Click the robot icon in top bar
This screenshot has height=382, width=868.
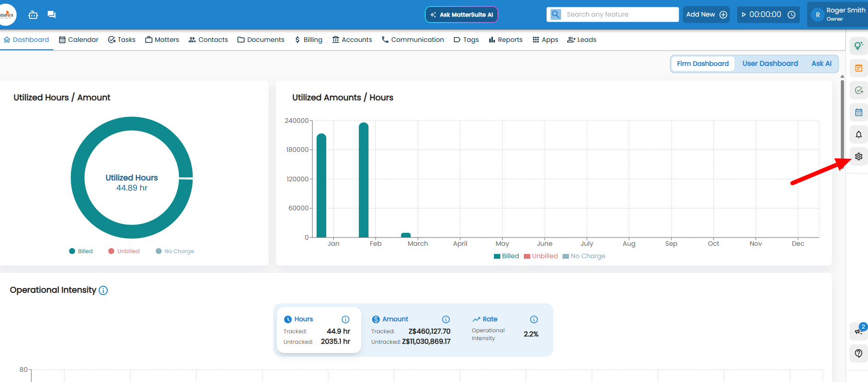[x=33, y=15]
